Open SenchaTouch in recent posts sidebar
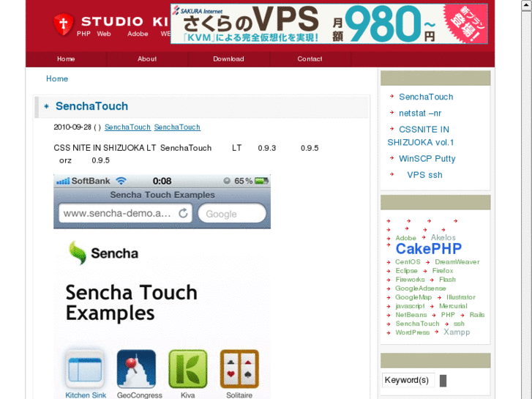532x399 pixels. 426,97
